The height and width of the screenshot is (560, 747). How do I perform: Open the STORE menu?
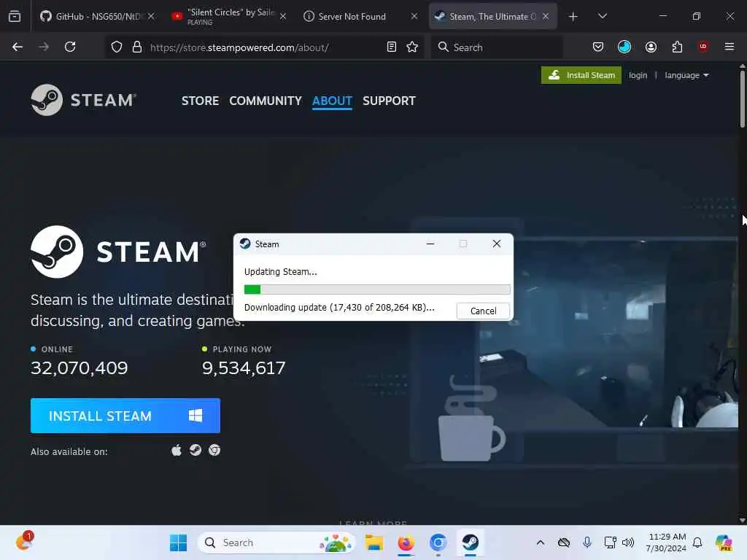pyautogui.click(x=200, y=101)
